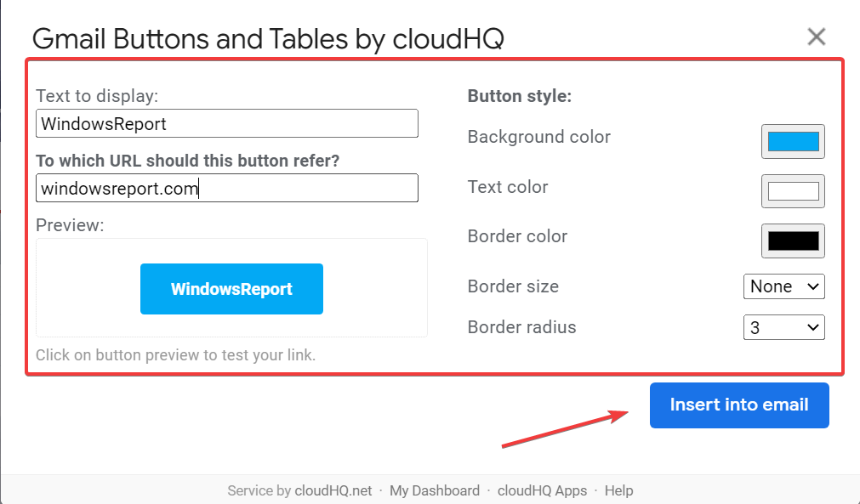860x504 pixels.
Task: Open the cloudHQ Apps link
Action: (x=542, y=490)
